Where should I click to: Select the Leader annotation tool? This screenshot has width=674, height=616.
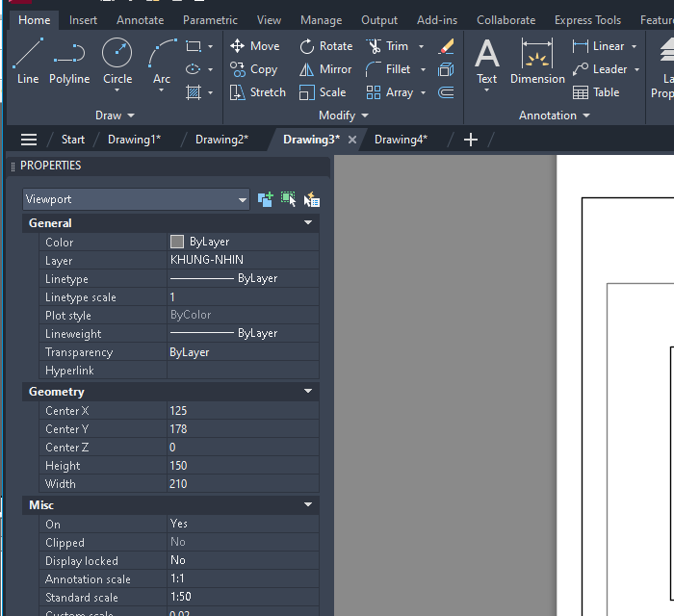600,69
